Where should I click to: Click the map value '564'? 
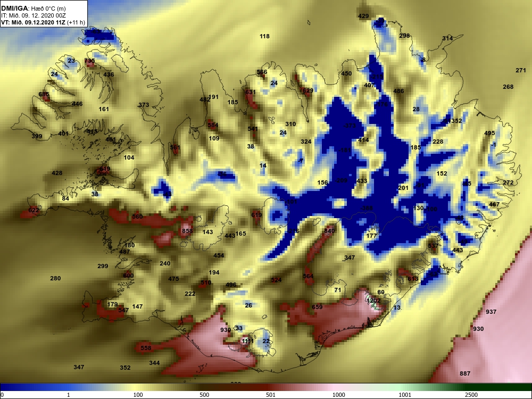point(308,276)
